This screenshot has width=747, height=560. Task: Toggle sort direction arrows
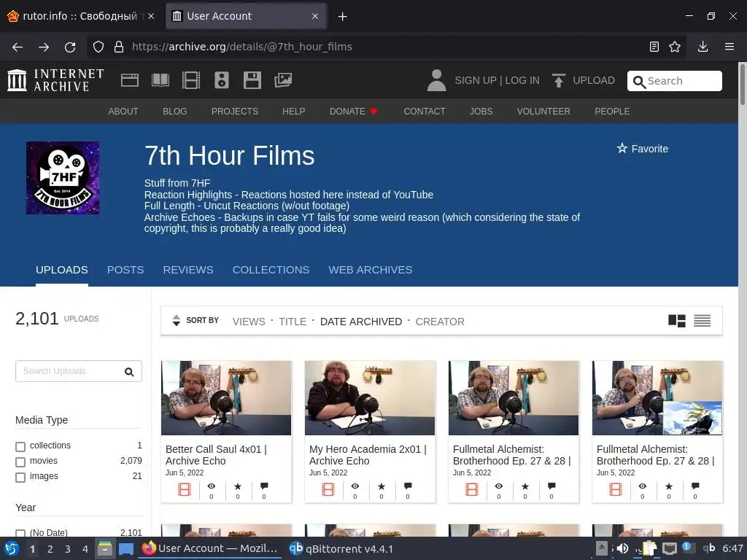pos(177,321)
